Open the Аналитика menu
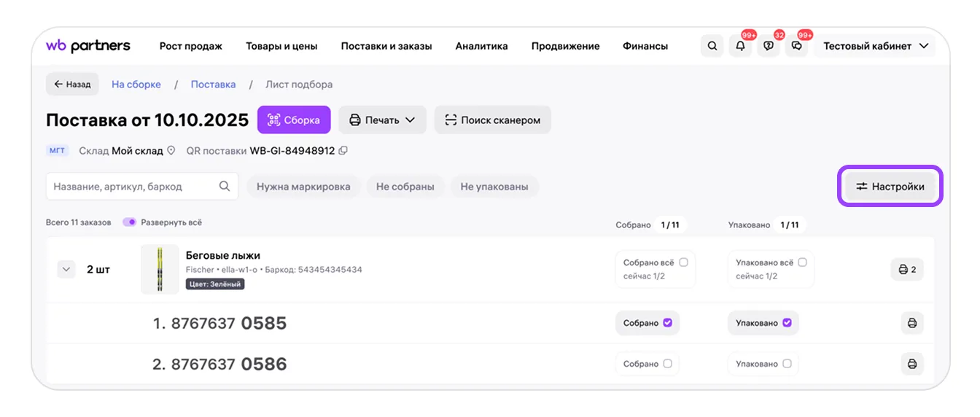 [x=481, y=46]
